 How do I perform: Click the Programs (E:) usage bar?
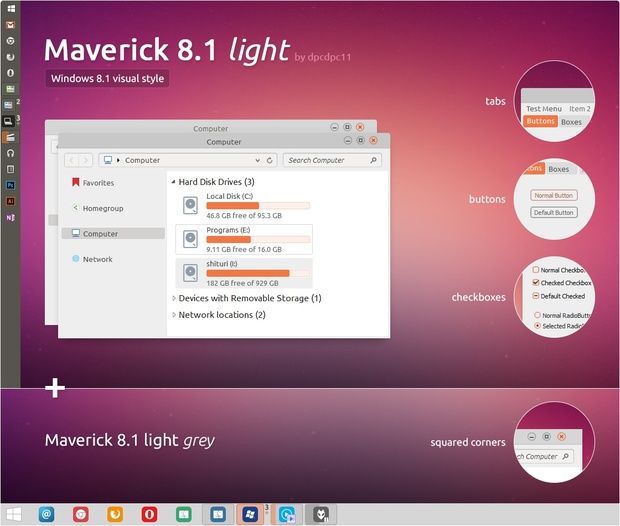[258, 239]
